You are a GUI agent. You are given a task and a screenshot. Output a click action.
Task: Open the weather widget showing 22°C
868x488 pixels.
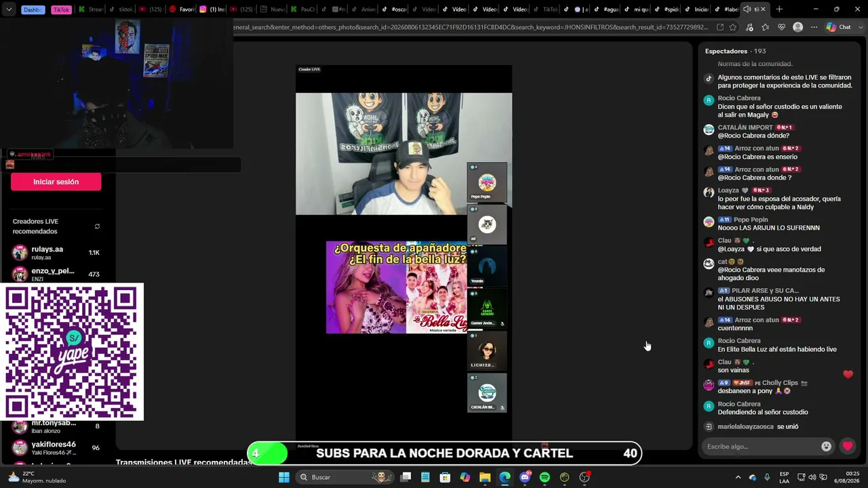pyautogui.click(x=37, y=477)
